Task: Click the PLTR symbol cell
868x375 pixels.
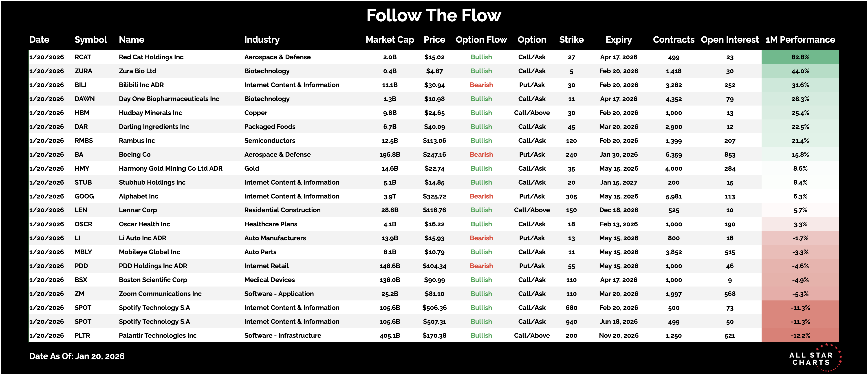Action: 82,335
